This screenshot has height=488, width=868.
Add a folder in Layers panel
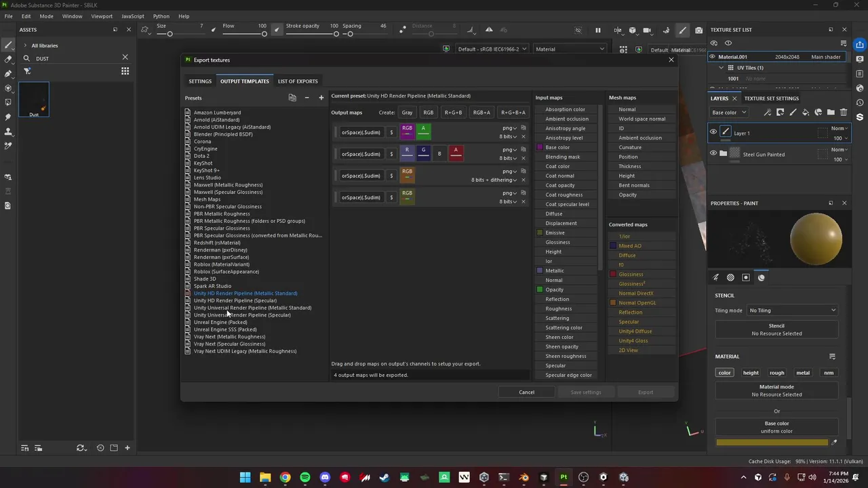click(x=831, y=113)
